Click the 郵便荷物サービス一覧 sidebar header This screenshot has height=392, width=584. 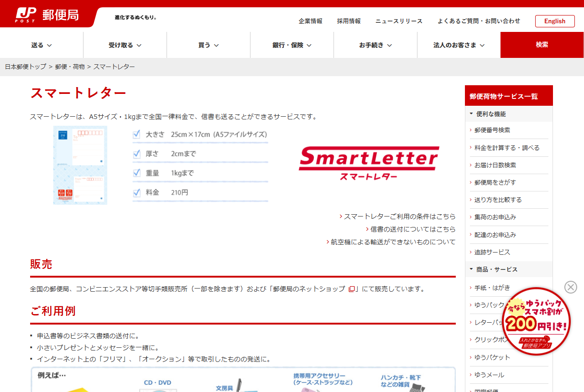point(509,96)
